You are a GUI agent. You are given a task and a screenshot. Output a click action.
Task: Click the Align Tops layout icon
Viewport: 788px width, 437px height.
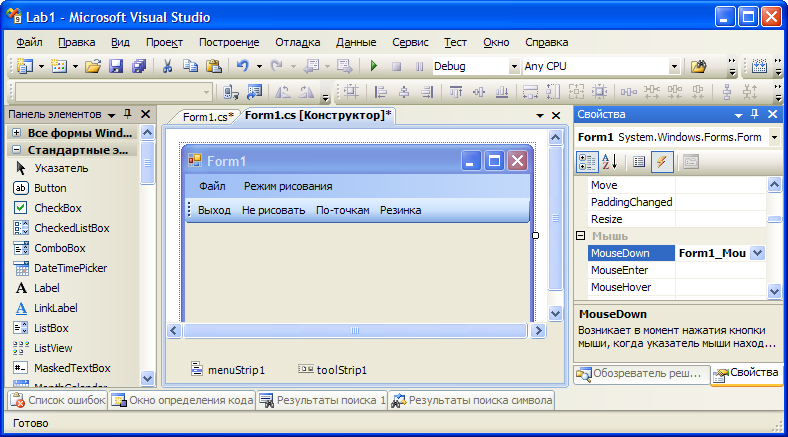tap(456, 92)
